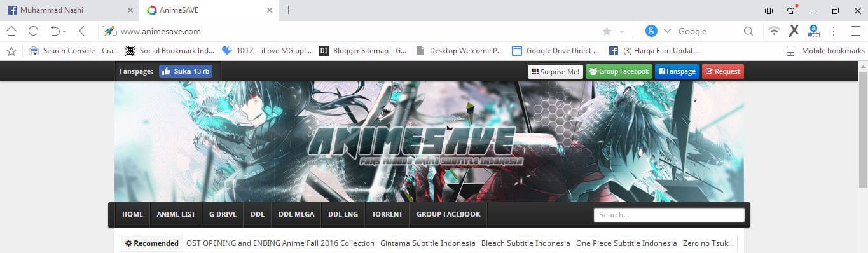Click the red Request button
Viewport: 868px width, 253px height.
pos(722,72)
